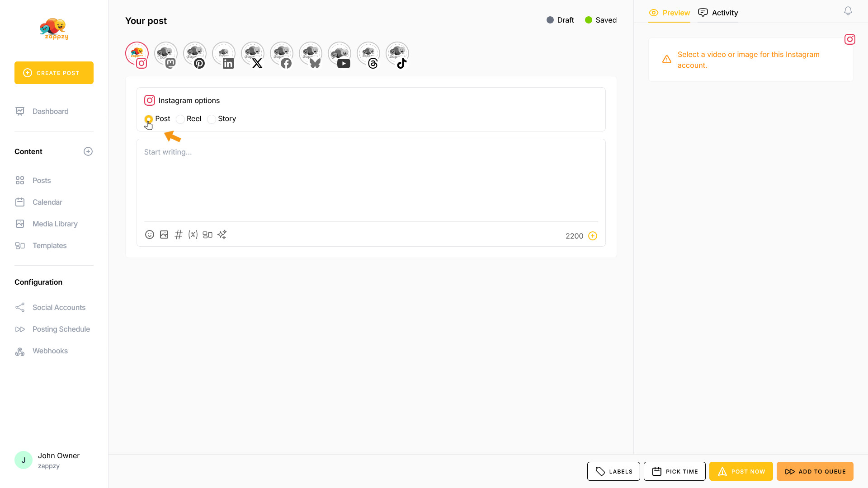This screenshot has width=868, height=488.
Task: Open the AI assistant sparkle icon
Action: (222, 235)
